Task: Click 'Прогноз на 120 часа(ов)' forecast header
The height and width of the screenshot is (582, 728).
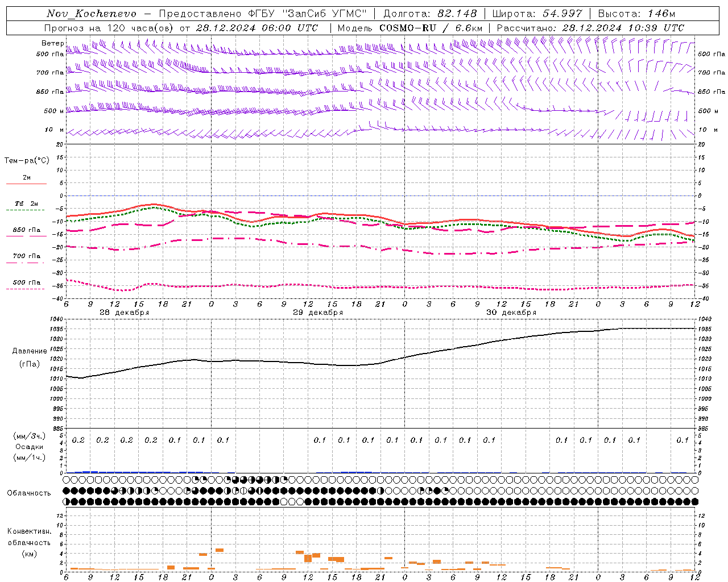Action: (110, 28)
